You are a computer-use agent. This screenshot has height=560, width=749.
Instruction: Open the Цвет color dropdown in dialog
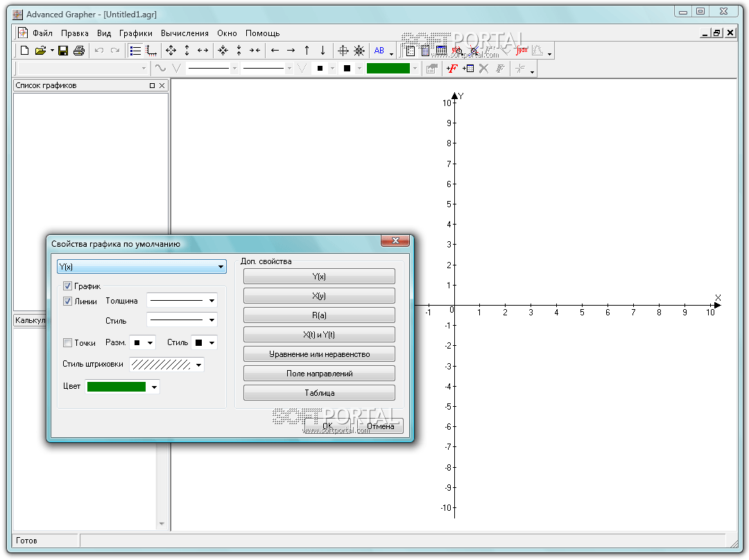click(x=154, y=387)
